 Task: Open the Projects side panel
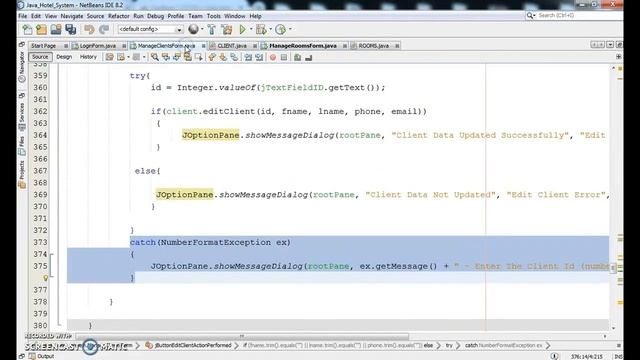pyautogui.click(x=22, y=174)
